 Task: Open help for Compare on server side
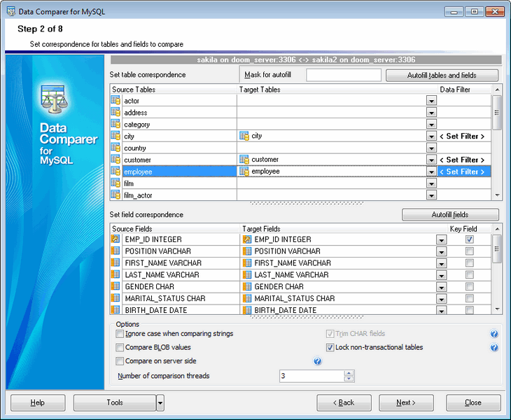point(317,361)
